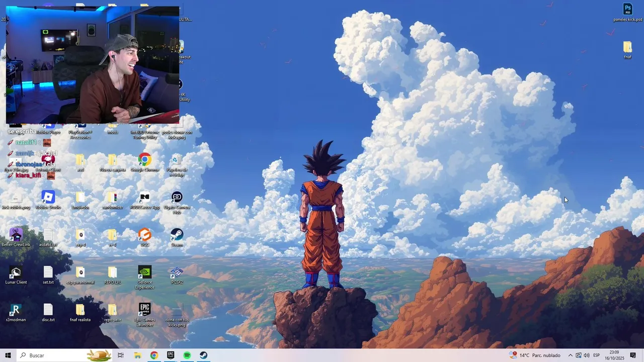Select the asdasd.txt file
Image resolution: width=644 pixels, height=362 pixels.
(48, 238)
